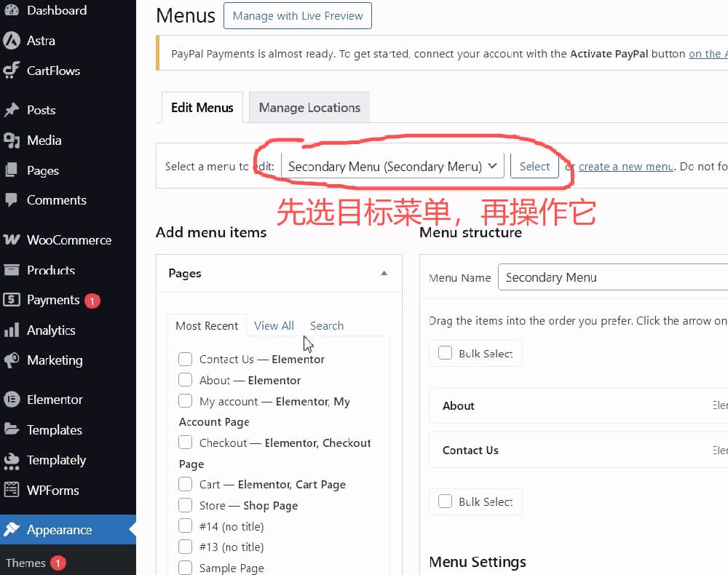This screenshot has width=728, height=575.
Task: Open Themes submenu item
Action: (25, 563)
